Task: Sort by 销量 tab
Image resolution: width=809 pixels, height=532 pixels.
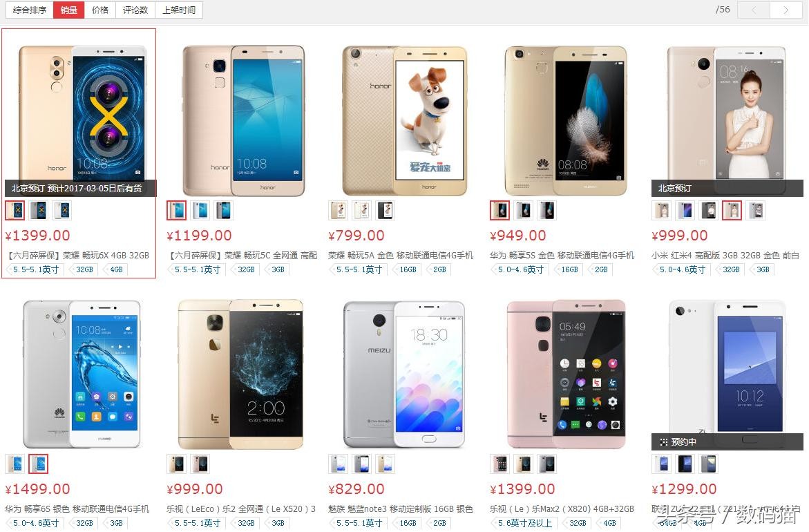Action: click(x=68, y=10)
